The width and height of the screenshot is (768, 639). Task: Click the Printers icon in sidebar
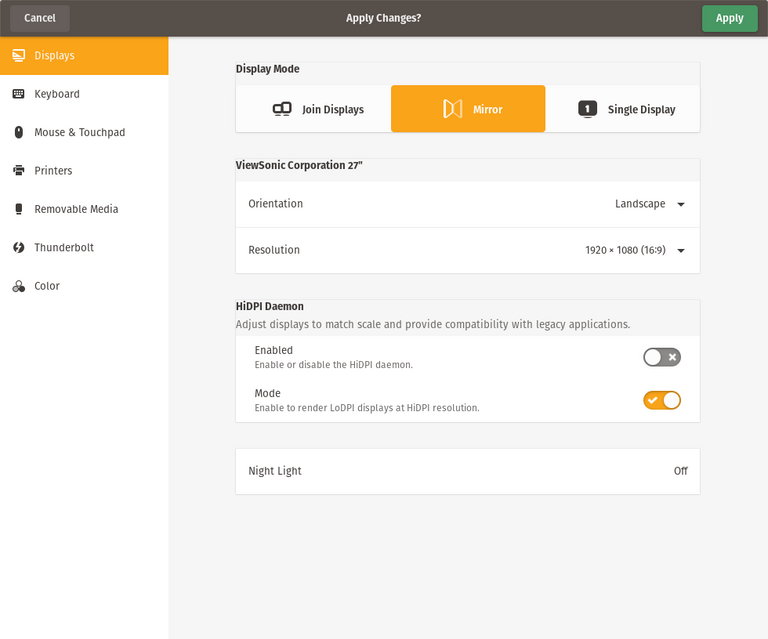(x=19, y=171)
